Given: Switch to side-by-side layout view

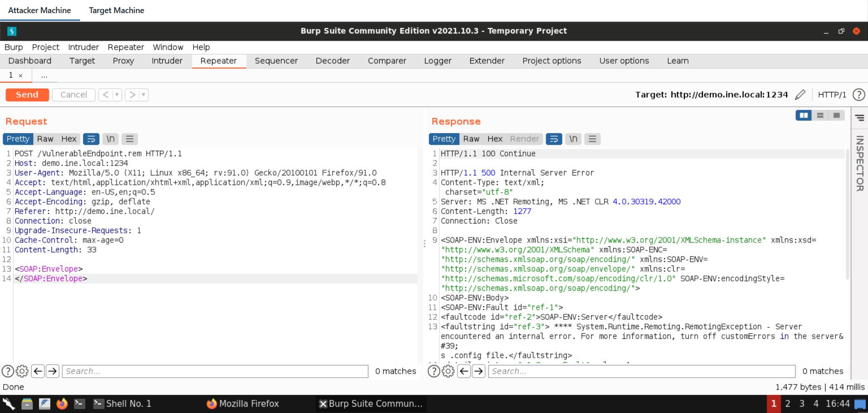Looking at the screenshot, I should [803, 115].
